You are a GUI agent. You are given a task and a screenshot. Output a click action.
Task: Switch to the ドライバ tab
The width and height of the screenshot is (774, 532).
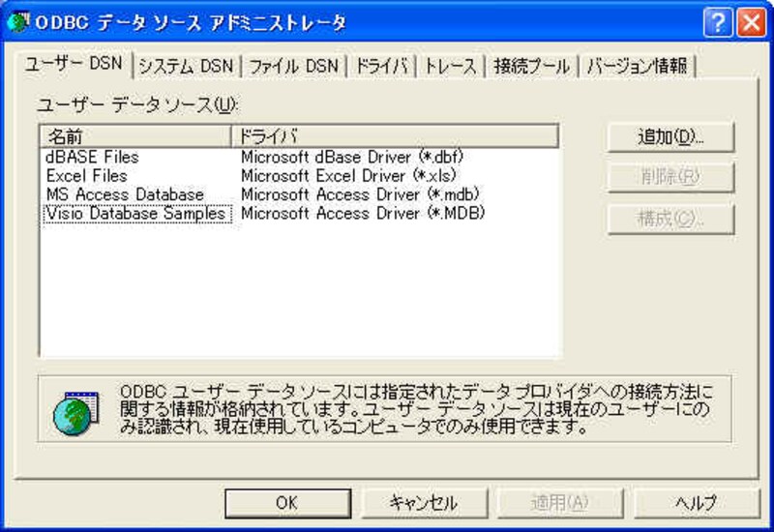[381, 66]
